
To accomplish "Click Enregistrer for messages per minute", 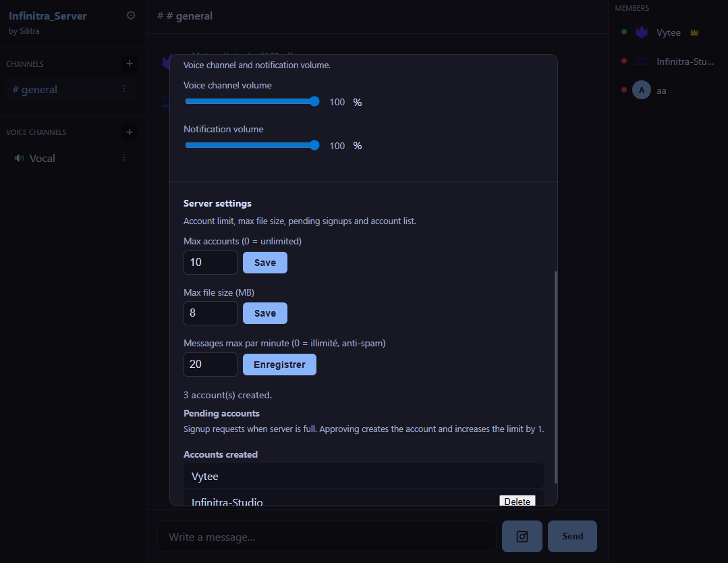I will click(279, 364).
